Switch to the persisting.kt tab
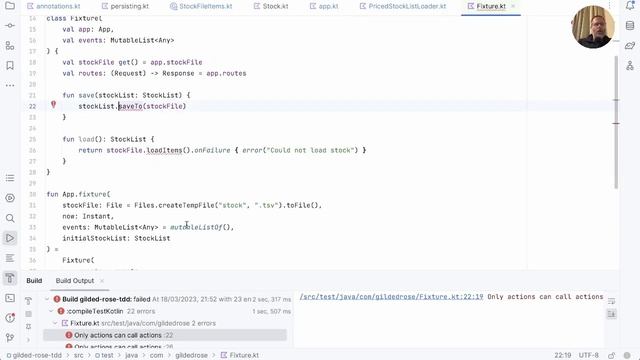 [x=125, y=6]
